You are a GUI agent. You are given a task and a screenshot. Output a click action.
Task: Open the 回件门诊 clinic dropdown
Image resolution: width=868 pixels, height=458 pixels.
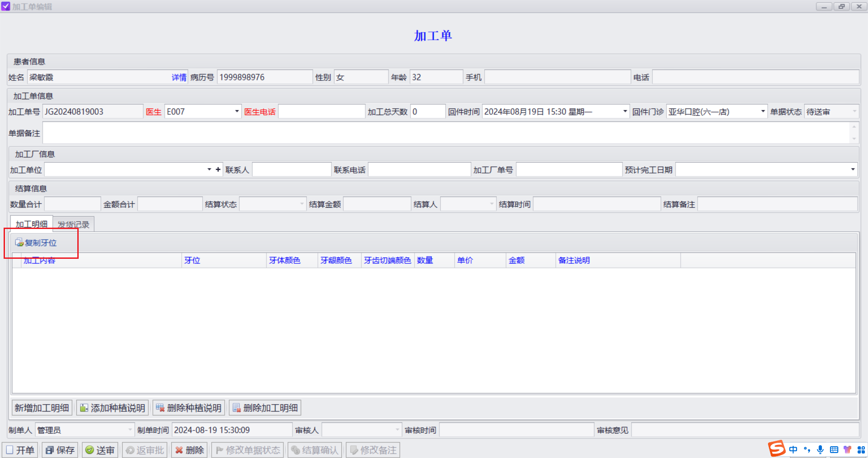[x=763, y=112]
